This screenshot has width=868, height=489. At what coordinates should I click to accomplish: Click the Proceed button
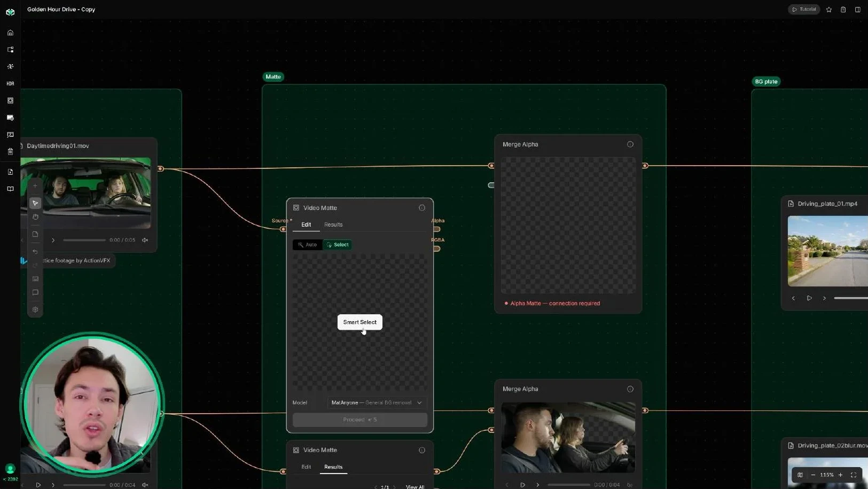coord(360,420)
